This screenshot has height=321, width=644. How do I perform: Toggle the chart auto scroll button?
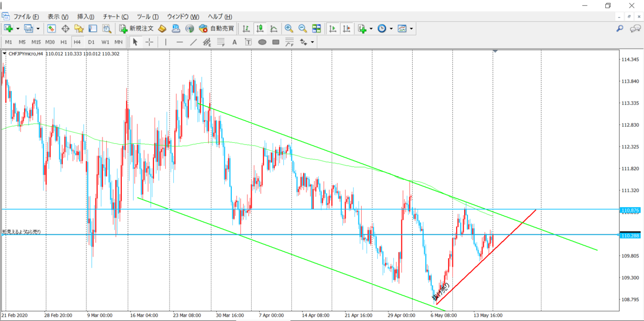pos(333,28)
